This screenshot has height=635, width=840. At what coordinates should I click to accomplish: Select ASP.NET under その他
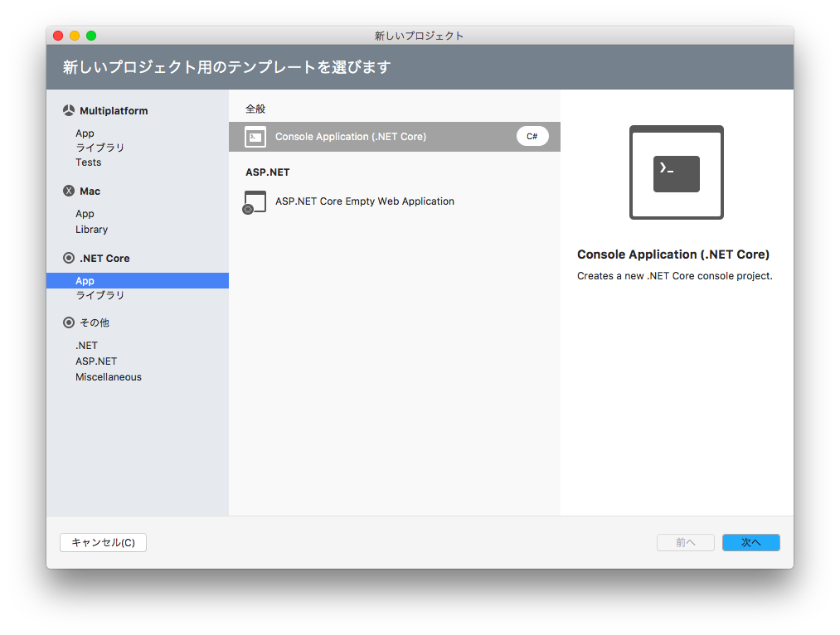96,361
